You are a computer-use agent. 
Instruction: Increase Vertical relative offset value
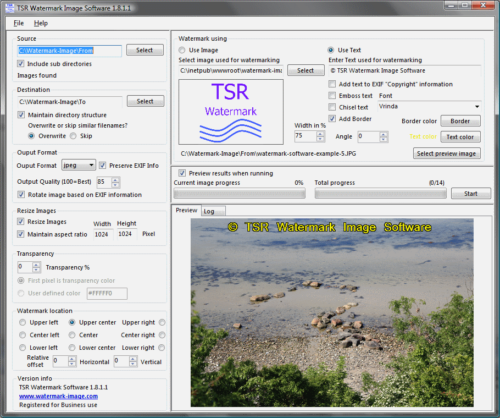pos(133,359)
